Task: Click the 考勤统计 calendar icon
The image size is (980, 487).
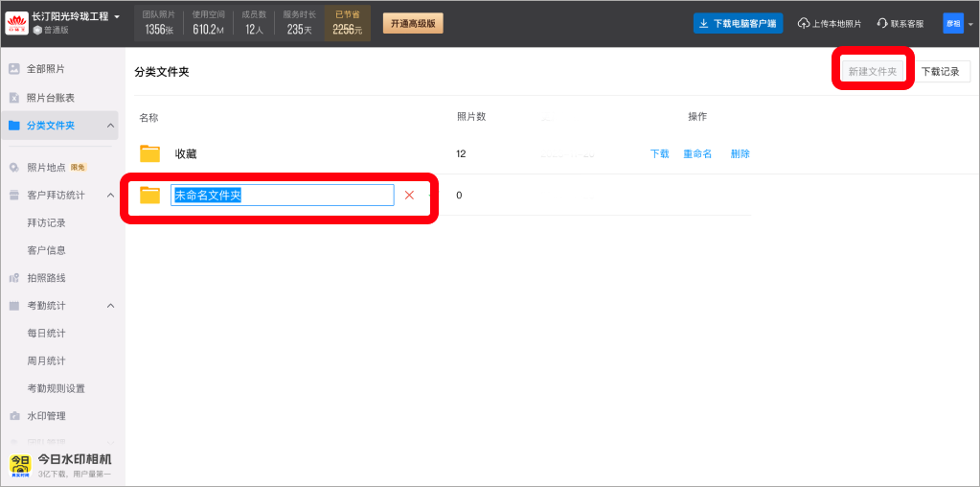Action: (x=14, y=306)
